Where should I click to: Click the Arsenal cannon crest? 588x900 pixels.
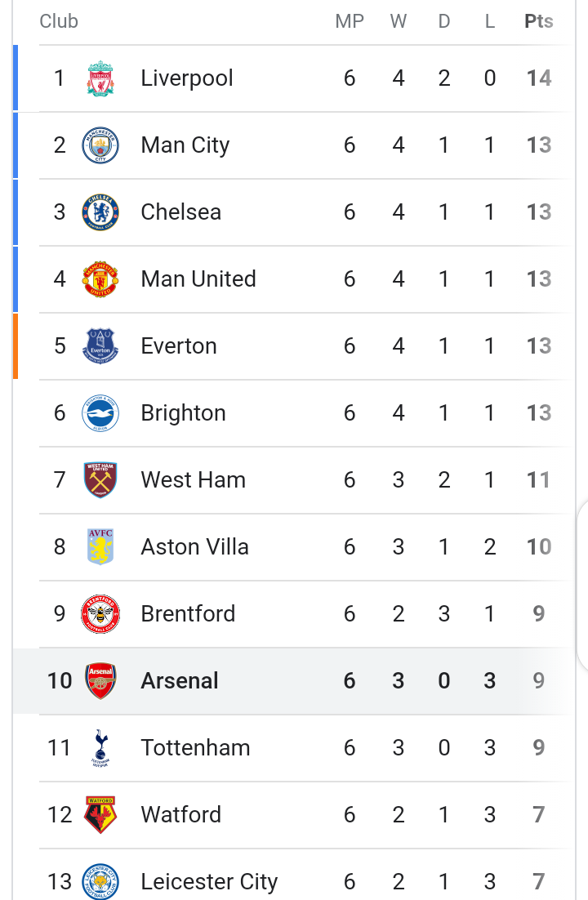coord(100,681)
